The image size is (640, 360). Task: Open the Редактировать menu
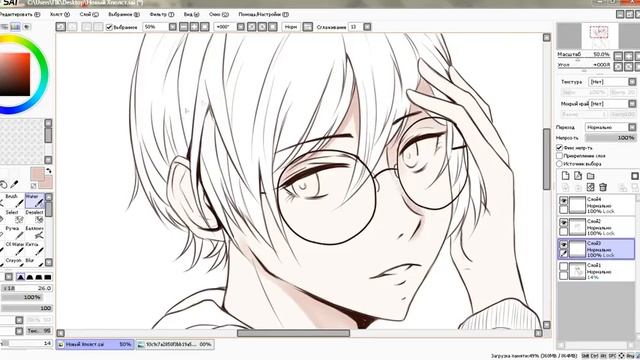coord(20,14)
